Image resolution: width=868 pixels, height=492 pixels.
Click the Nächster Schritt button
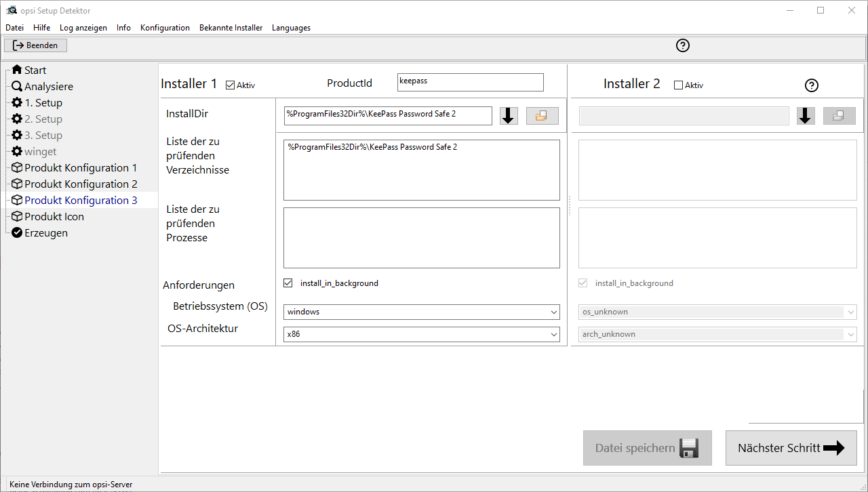point(791,448)
